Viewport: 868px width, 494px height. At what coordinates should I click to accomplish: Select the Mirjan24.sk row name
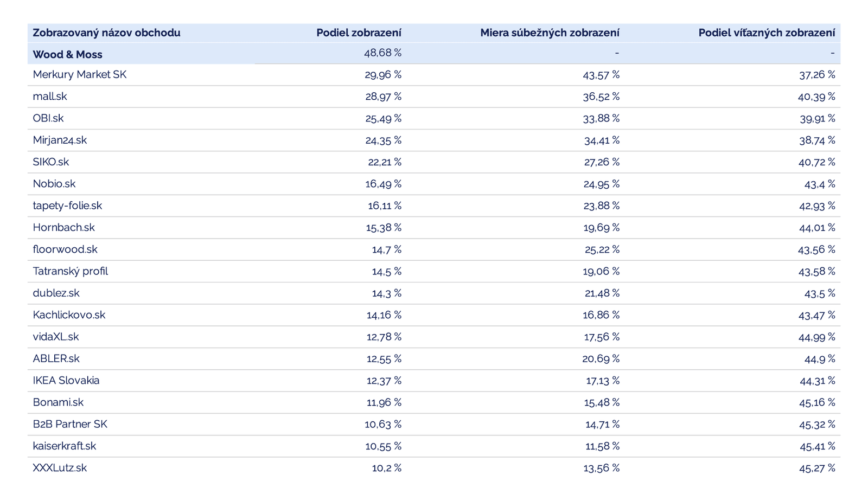click(x=60, y=140)
